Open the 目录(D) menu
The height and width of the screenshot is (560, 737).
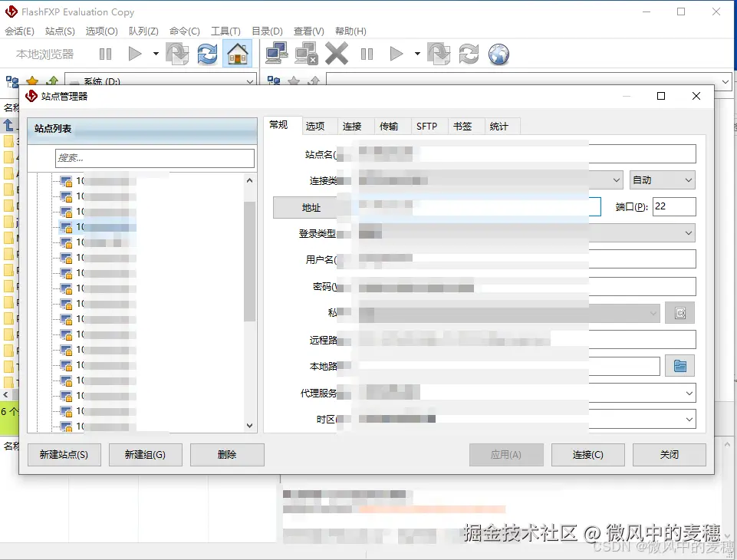(x=267, y=31)
